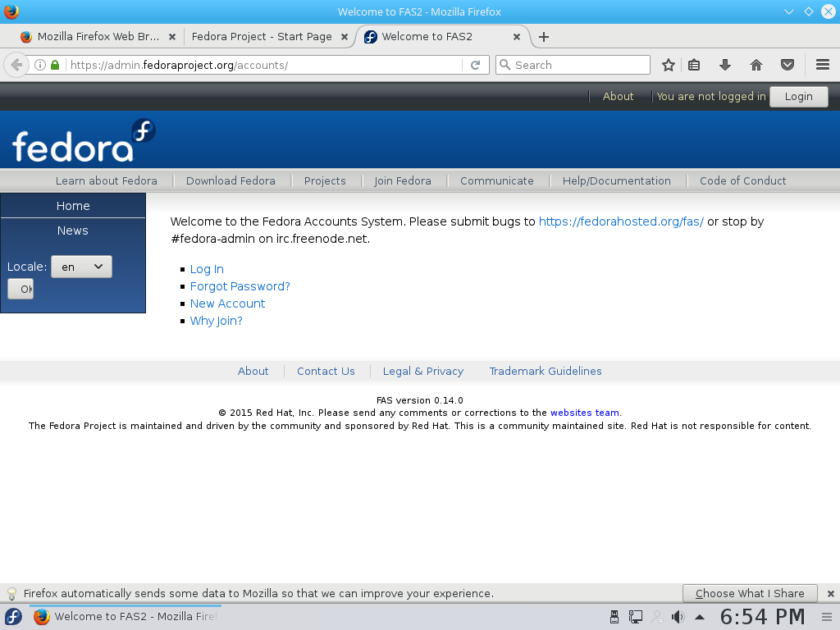Click the OK button under Locale

[x=21, y=290]
